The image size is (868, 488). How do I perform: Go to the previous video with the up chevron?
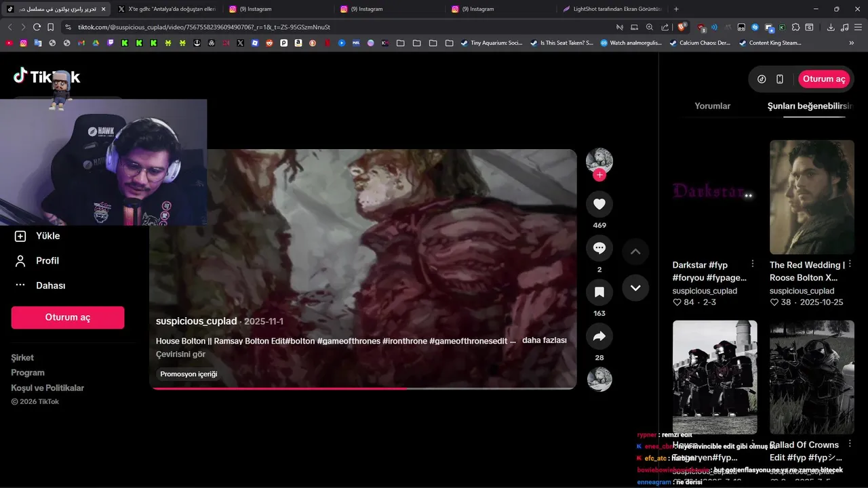[635, 251]
